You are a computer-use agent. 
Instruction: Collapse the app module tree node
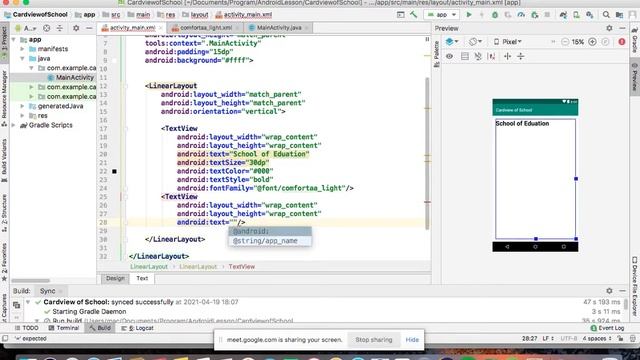[x=14, y=40]
